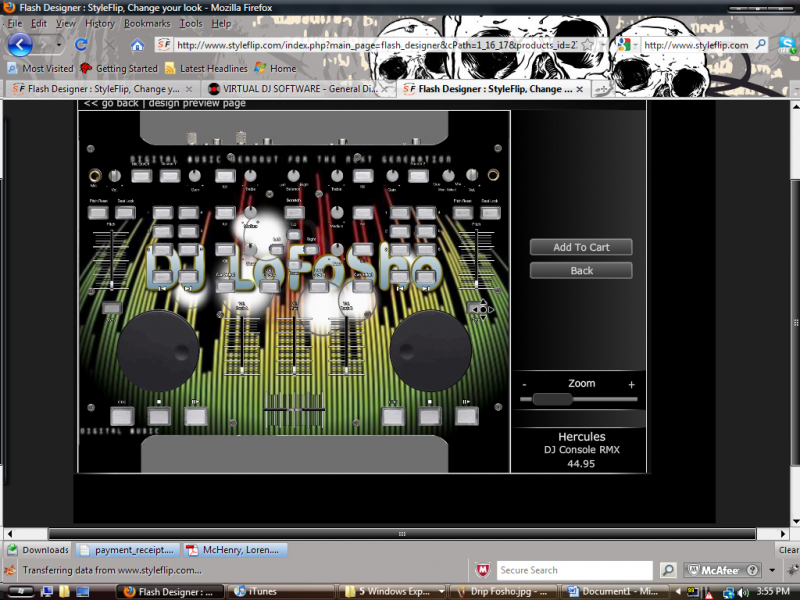
Task: Click the Downloads button in the download bar
Action: (38, 550)
